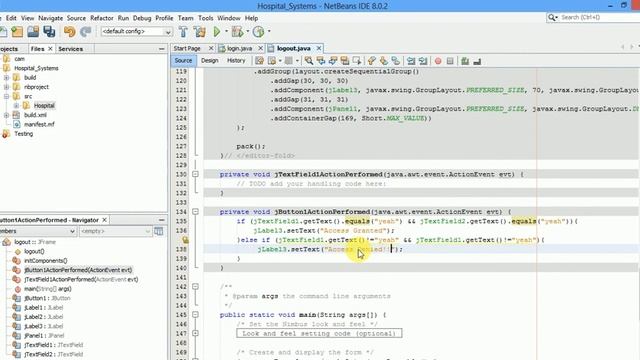Click the Find Selection magnifier icon
The height and width of the screenshot is (360, 640).
click(x=309, y=61)
